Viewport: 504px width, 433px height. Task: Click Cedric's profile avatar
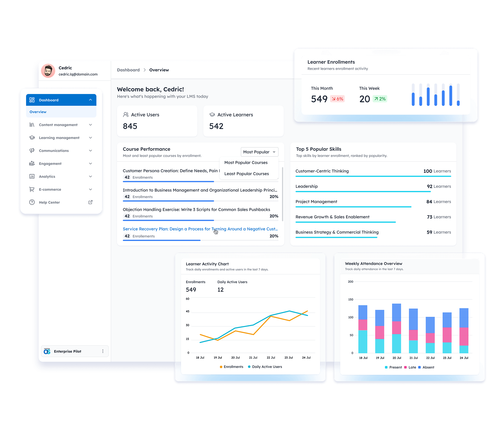coord(48,71)
